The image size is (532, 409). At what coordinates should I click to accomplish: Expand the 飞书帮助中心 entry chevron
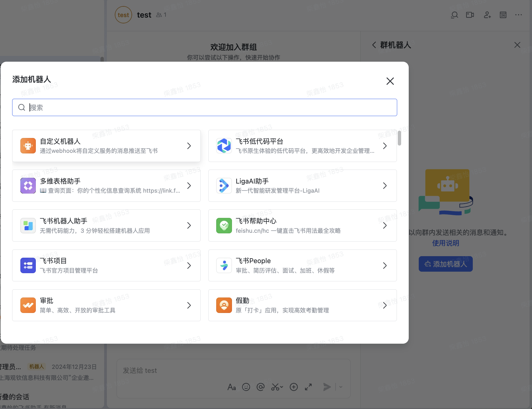(385, 225)
